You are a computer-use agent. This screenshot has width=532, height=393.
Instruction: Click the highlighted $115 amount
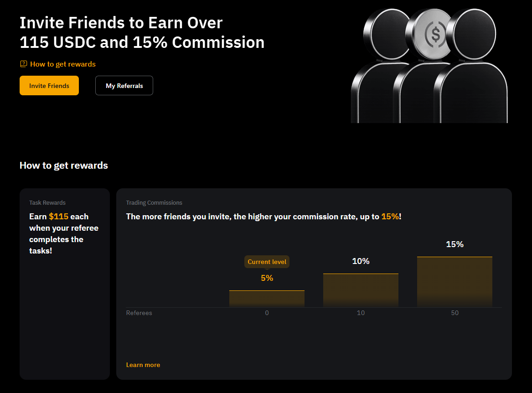pyautogui.click(x=58, y=217)
